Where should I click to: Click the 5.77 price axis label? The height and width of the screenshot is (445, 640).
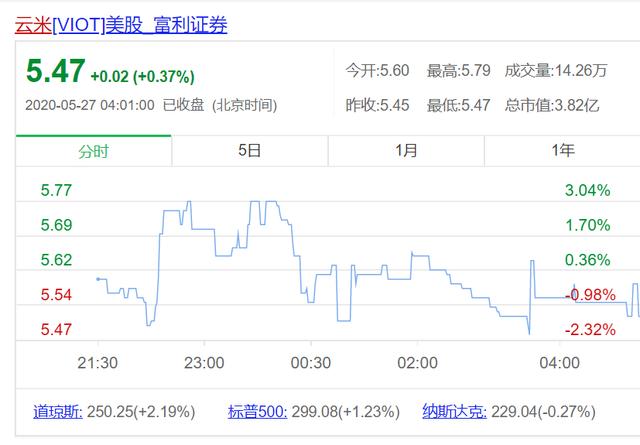tap(55, 189)
